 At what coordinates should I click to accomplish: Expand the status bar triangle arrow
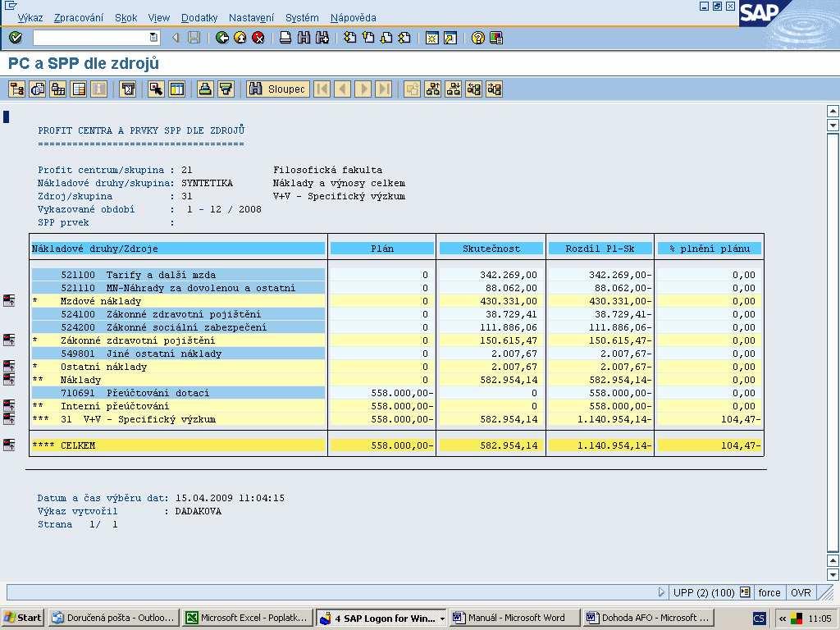click(661, 592)
